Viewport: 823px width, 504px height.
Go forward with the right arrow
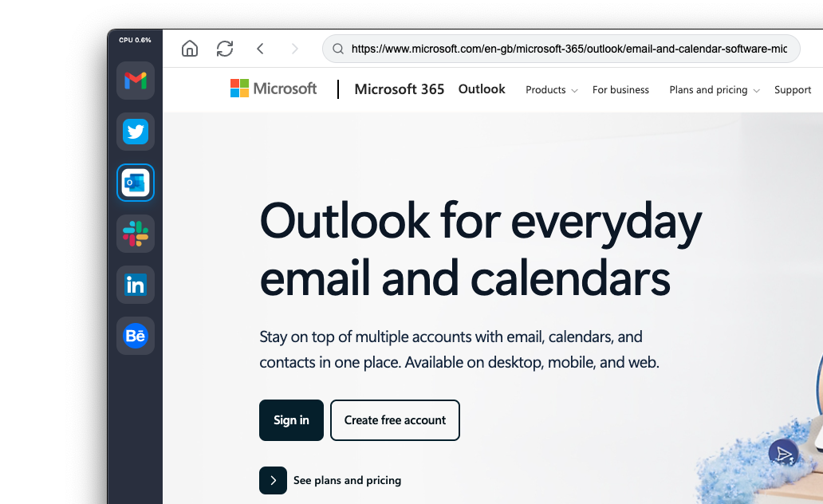[x=294, y=49]
